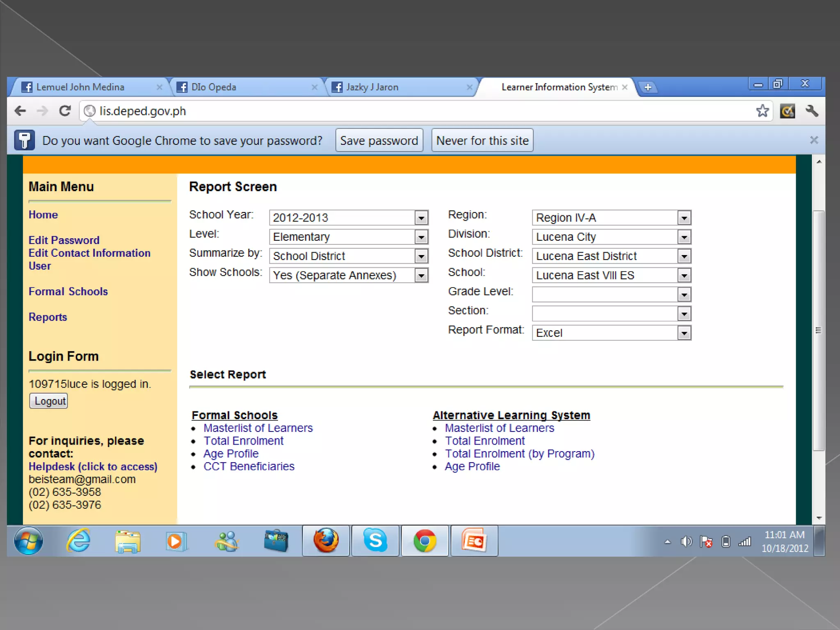Image resolution: width=840 pixels, height=630 pixels.
Task: Open Action Center flag in system tray
Action: point(706,542)
